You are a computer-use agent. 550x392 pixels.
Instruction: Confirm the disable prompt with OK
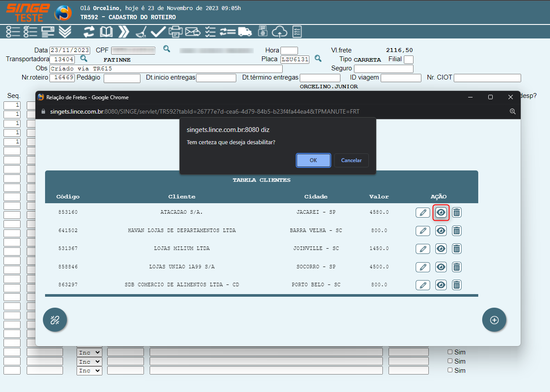point(313,160)
